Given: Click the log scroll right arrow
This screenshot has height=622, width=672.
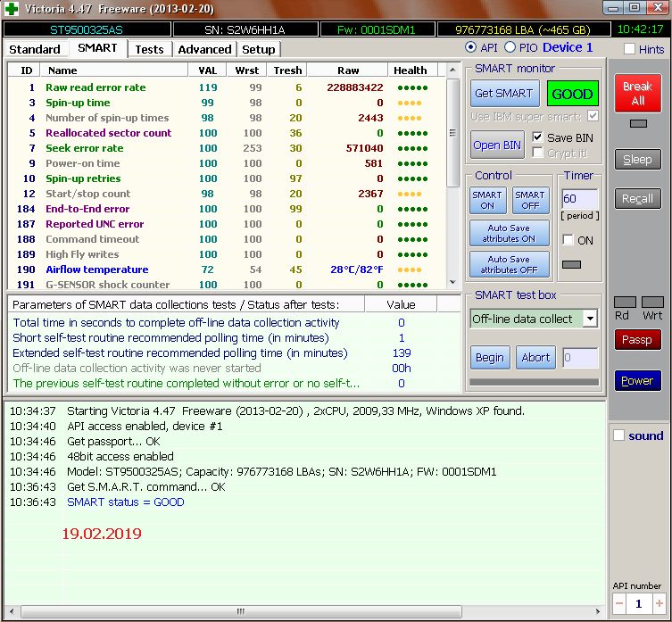Looking at the screenshot, I should [598, 611].
